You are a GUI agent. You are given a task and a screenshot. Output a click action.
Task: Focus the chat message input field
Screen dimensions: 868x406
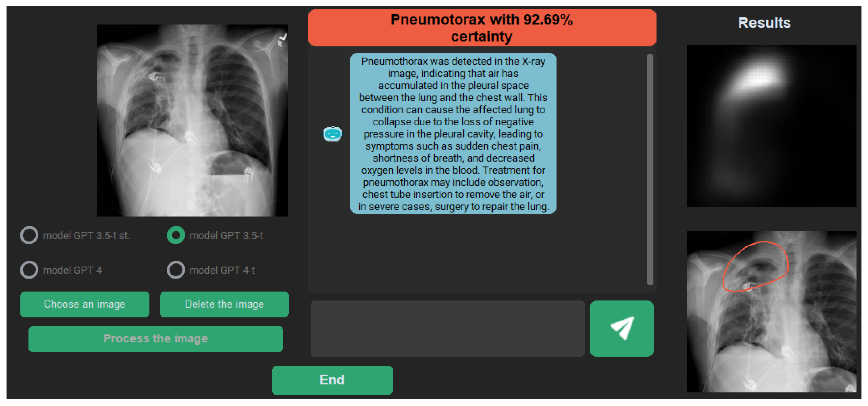click(x=447, y=328)
